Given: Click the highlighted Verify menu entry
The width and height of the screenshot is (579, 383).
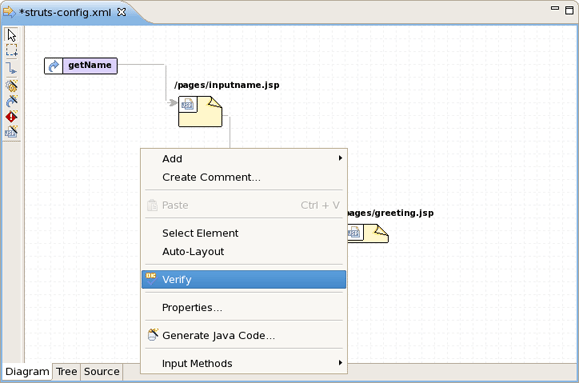Looking at the screenshot, I should 244,280.
